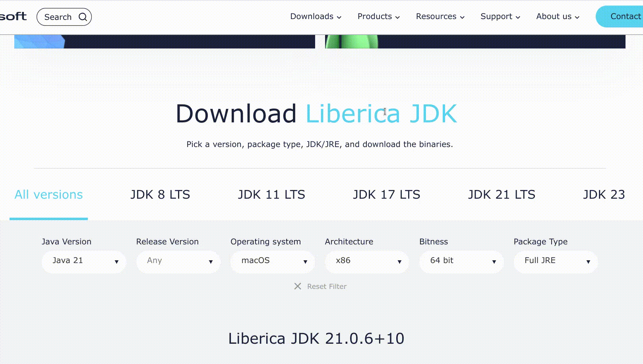
Task: Switch to the JDK 8 LTS tab
Action: click(x=160, y=195)
